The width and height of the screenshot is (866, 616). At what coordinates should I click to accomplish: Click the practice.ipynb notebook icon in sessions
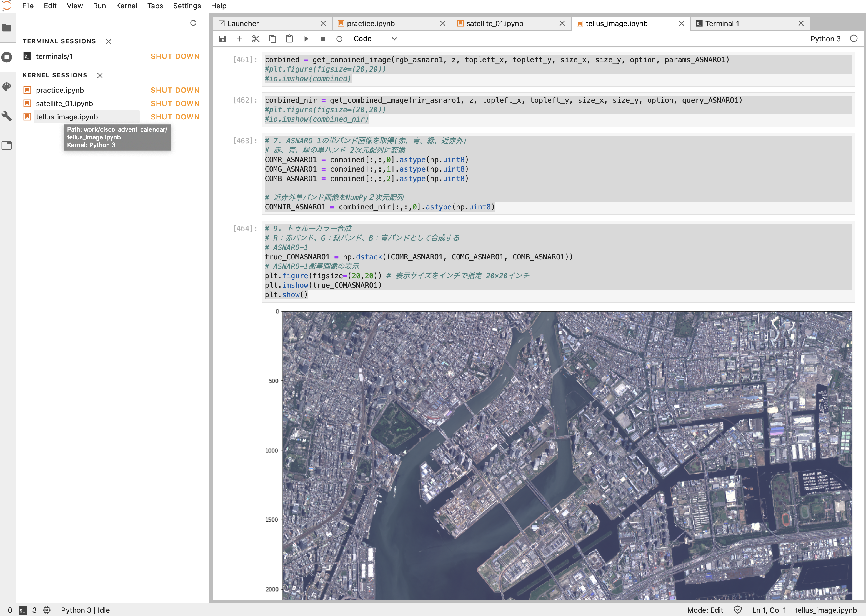point(27,90)
